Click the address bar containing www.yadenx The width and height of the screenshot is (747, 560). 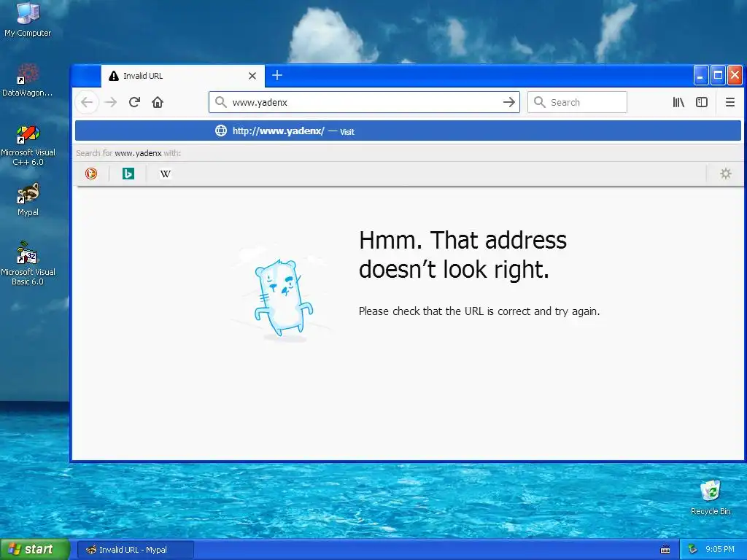[x=364, y=102]
